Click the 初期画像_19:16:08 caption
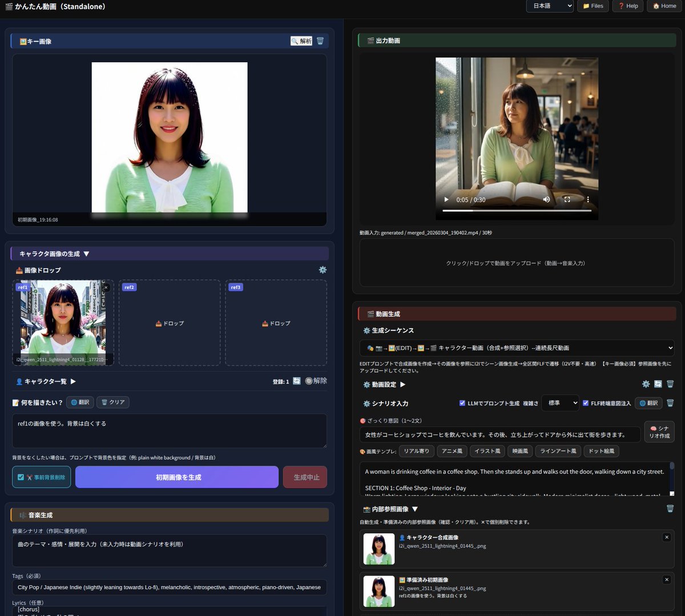The height and width of the screenshot is (616, 685). point(38,219)
